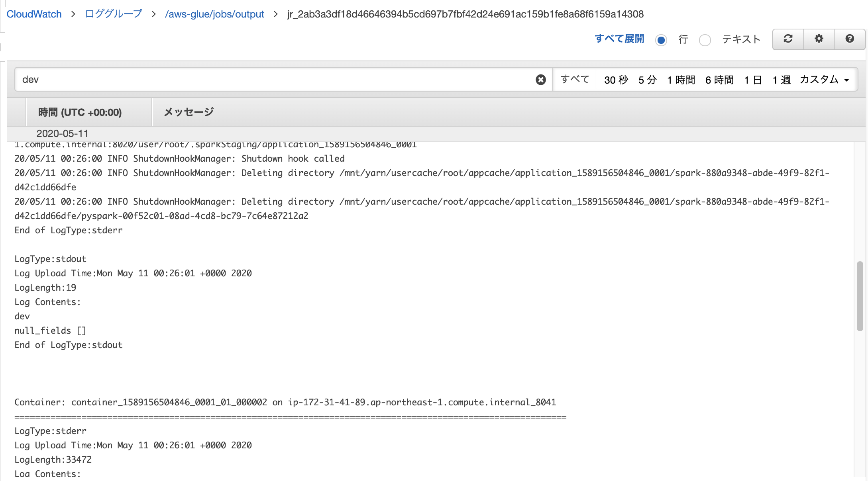Viewport: 868px width, 481px height.
Task: Click the refresh log events icon
Action: (788, 39)
